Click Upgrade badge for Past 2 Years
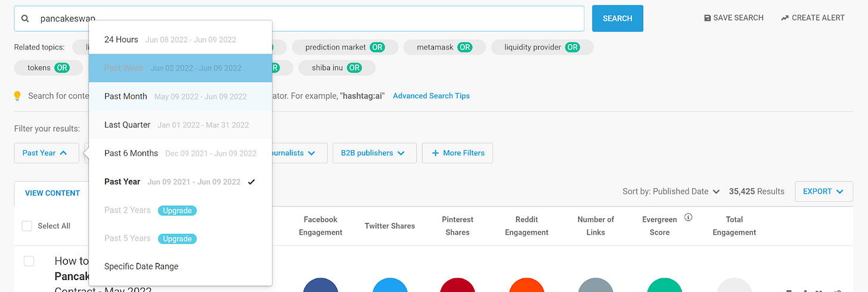This screenshot has height=292, width=868. [178, 210]
